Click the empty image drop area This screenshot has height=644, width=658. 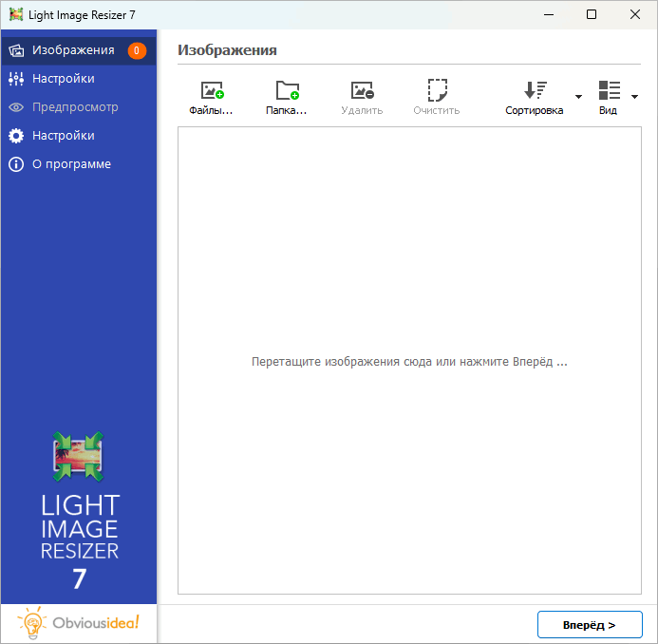click(409, 361)
